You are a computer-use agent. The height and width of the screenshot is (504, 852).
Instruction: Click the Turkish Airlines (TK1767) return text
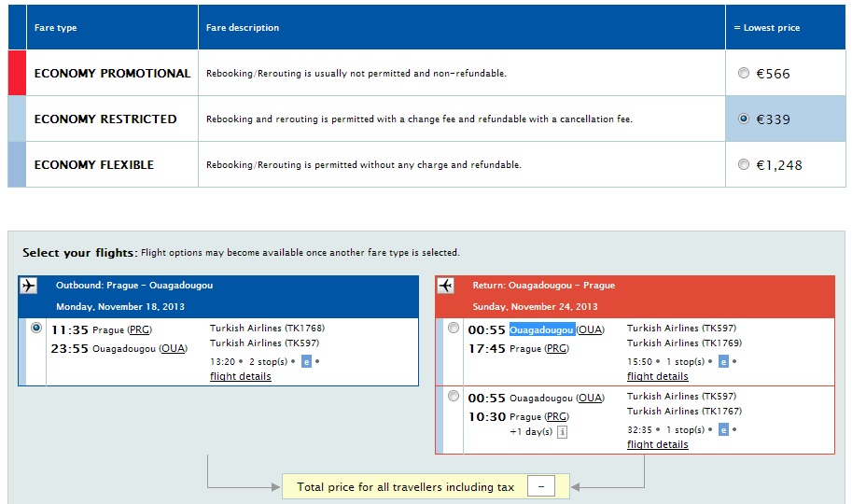coord(684,411)
